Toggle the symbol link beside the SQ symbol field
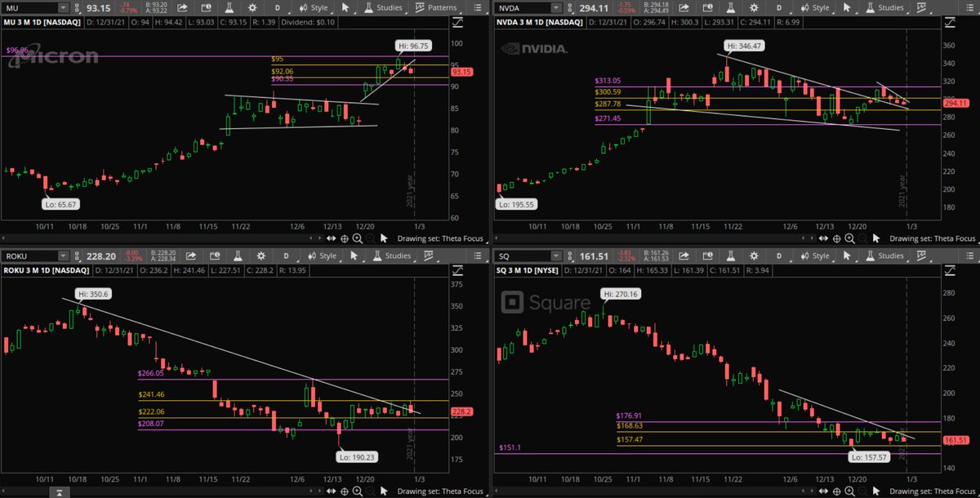 [x=570, y=256]
